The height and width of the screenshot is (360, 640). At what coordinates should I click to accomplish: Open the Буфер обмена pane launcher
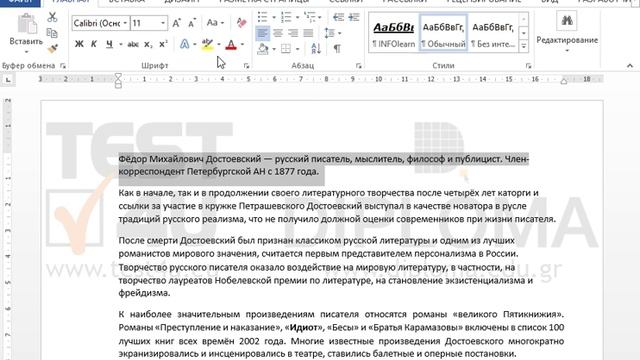click(x=63, y=66)
